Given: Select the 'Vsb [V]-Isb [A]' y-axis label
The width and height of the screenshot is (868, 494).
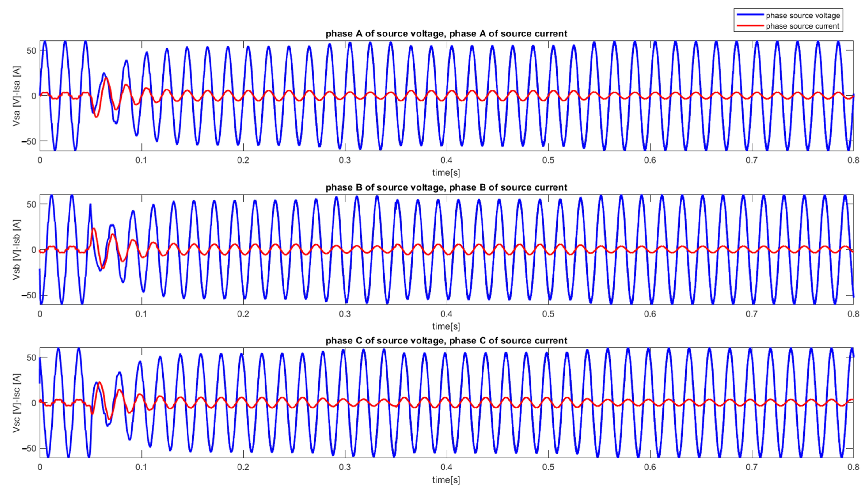Looking at the screenshot, I should (16, 250).
